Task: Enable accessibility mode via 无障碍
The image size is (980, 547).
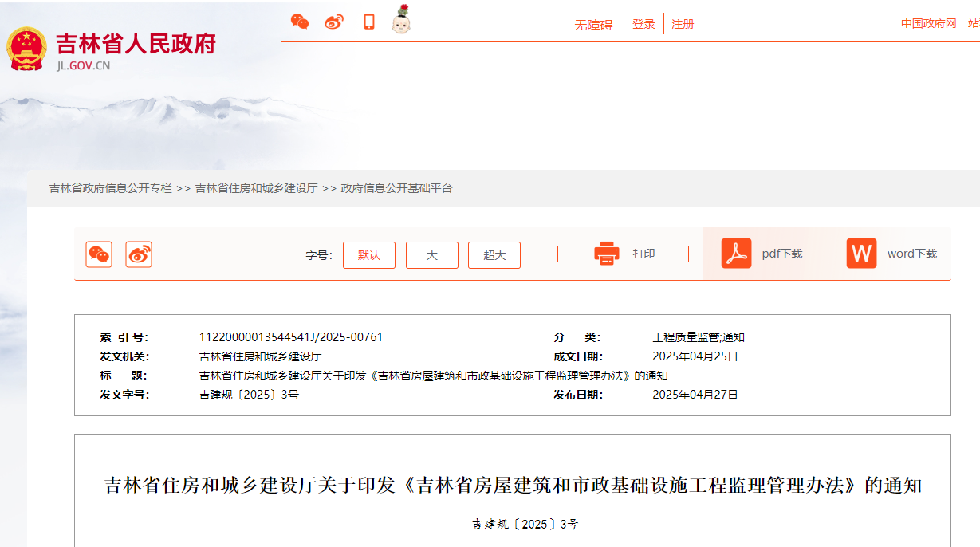Action: tap(592, 24)
